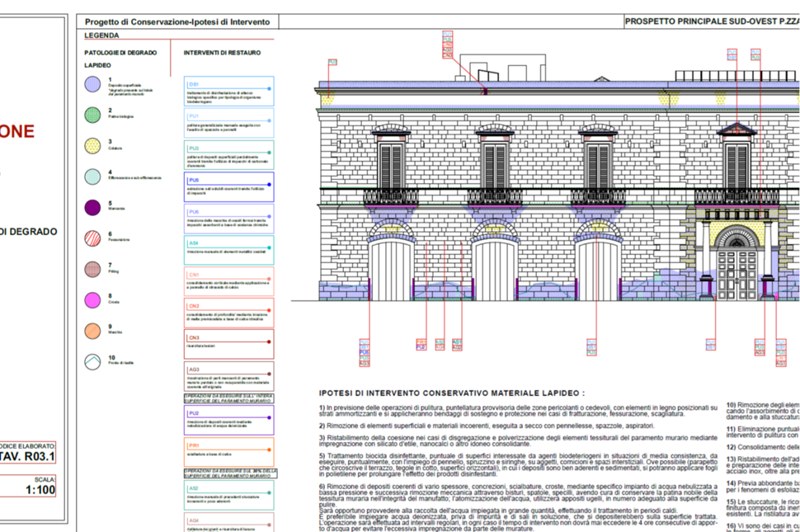
Task: Click paragraph 1 starting 'In previsione delle operazioni'
Action: coord(518,411)
